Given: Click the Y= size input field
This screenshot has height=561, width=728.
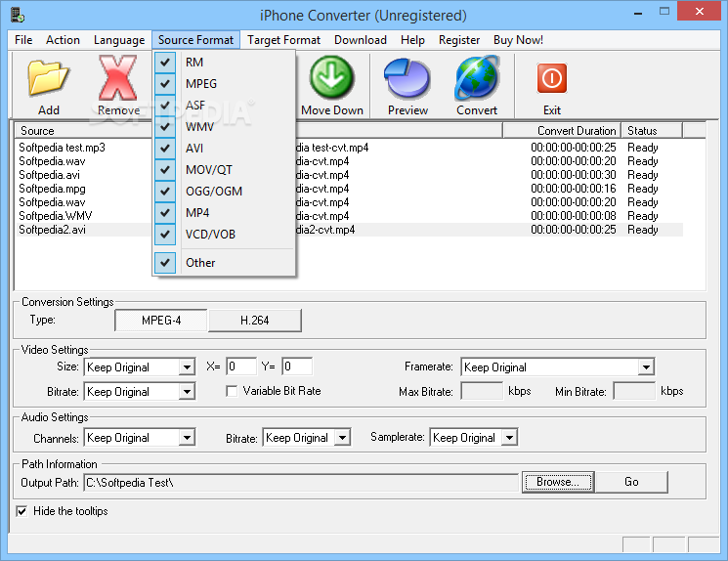Looking at the screenshot, I should pos(297,367).
